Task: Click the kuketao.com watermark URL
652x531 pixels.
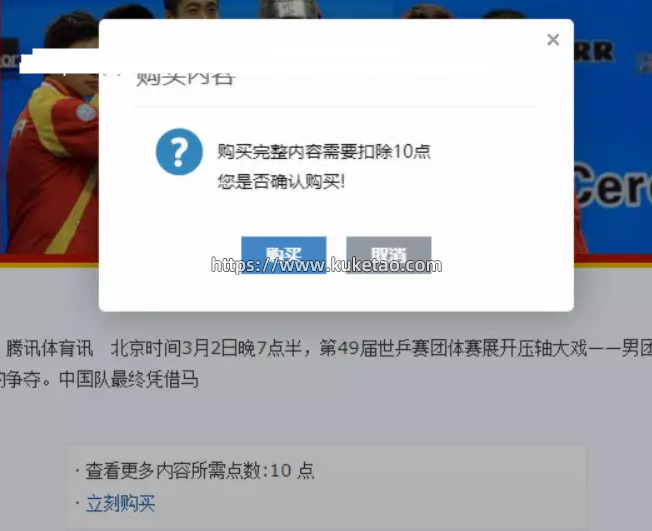Action: 326,265
